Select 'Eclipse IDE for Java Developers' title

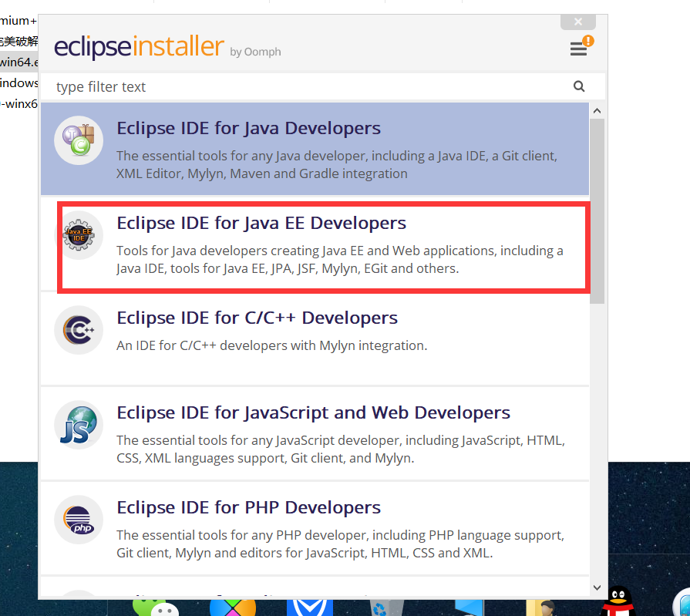[x=248, y=129]
